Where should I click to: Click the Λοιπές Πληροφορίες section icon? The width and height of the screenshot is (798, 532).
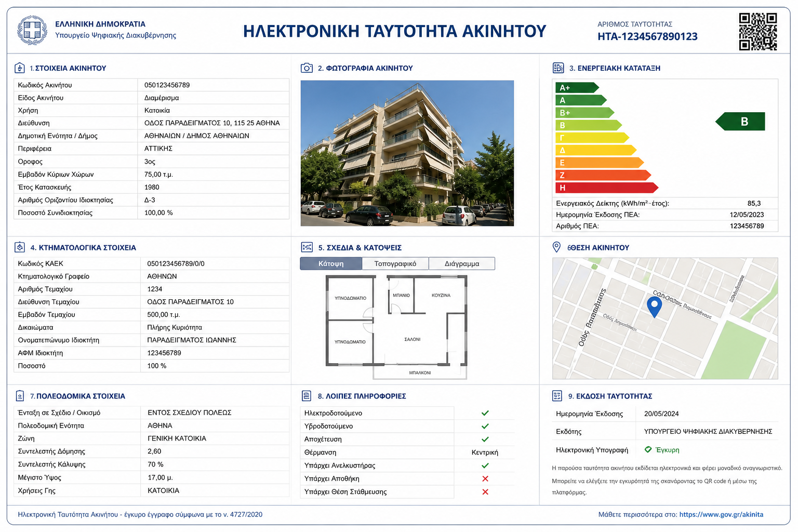(x=307, y=396)
